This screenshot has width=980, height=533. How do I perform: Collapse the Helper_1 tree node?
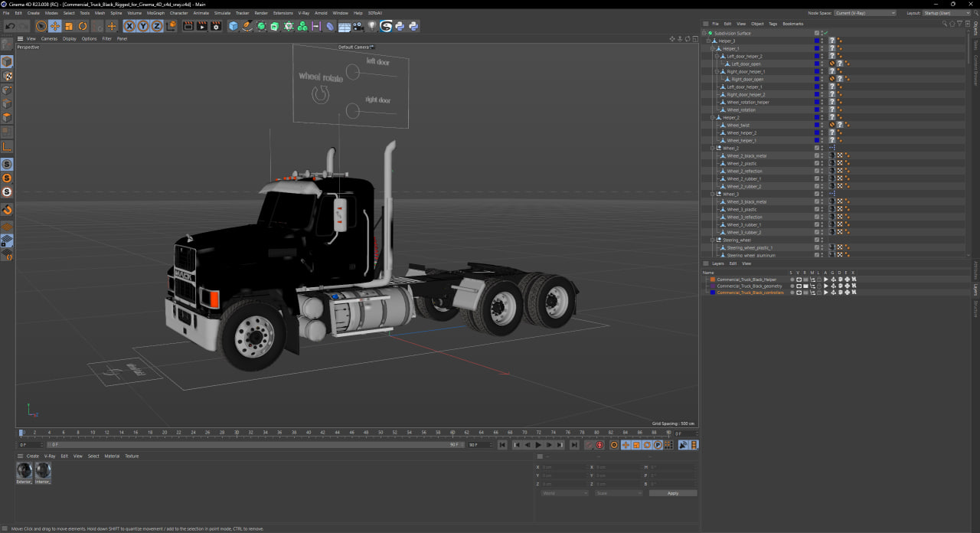(713, 48)
